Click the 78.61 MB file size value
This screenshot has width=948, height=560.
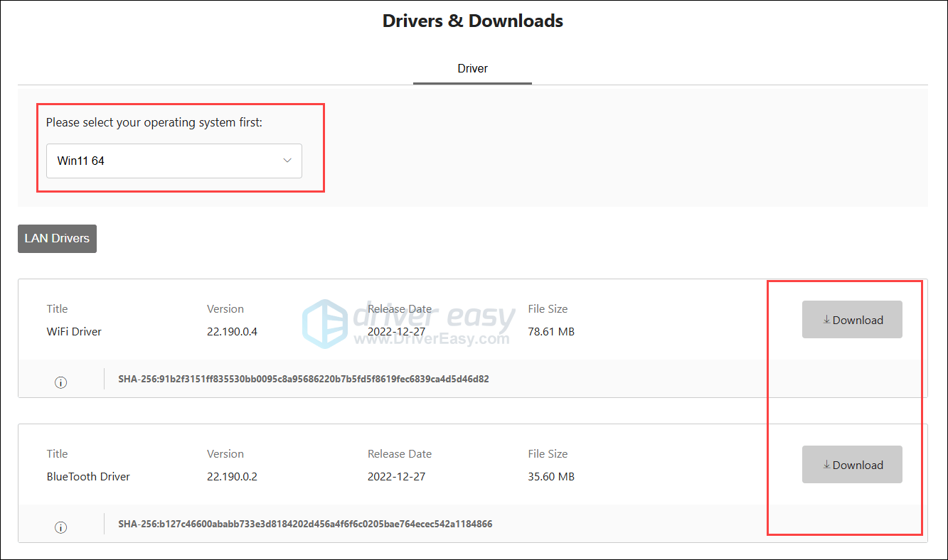tap(551, 332)
